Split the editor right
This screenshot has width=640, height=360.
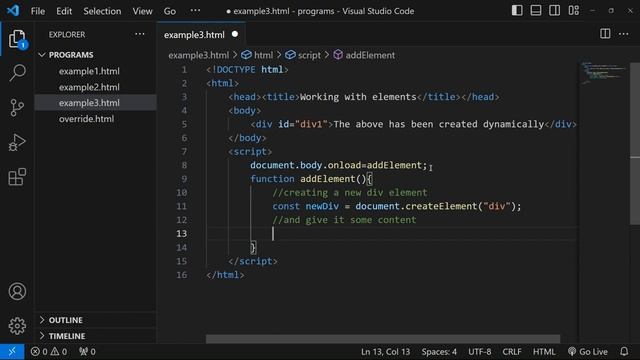(x=605, y=34)
